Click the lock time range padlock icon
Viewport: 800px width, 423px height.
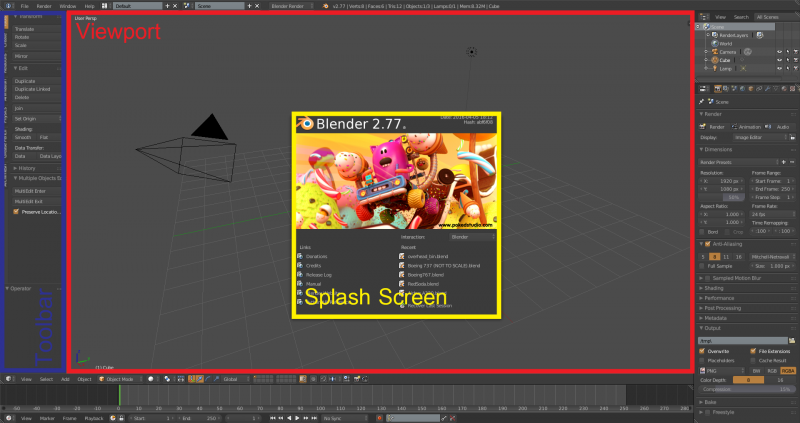(121, 418)
